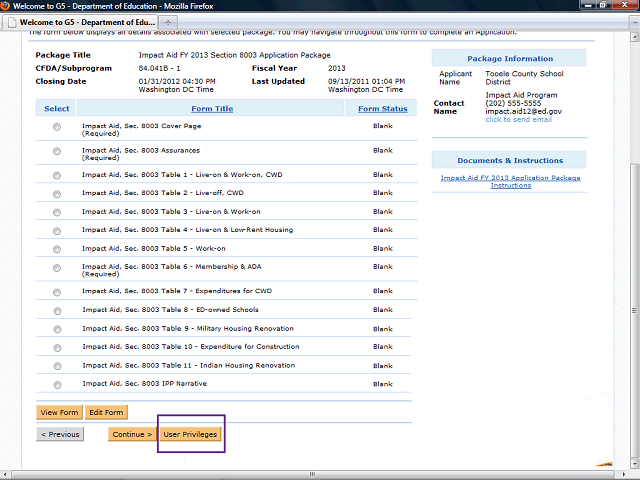Image resolution: width=640 pixels, height=480 pixels.
Task: Click the page icon on the G5 tab
Action: pos(12,22)
